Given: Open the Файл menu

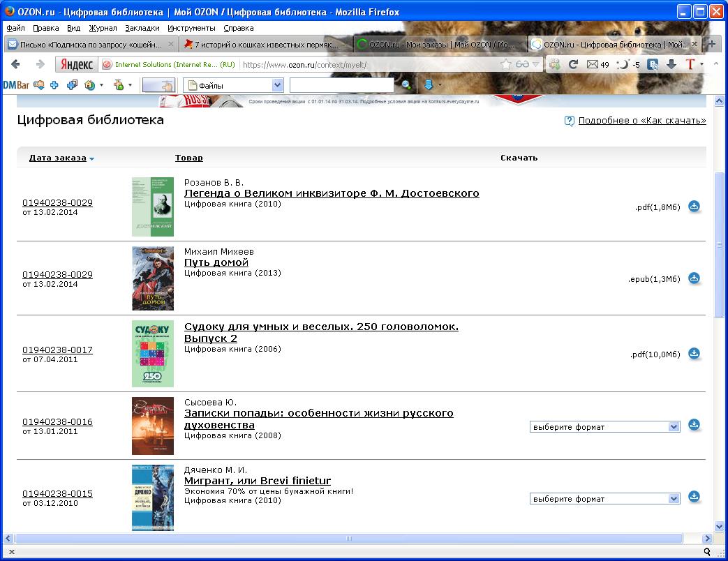Looking at the screenshot, I should [16, 28].
